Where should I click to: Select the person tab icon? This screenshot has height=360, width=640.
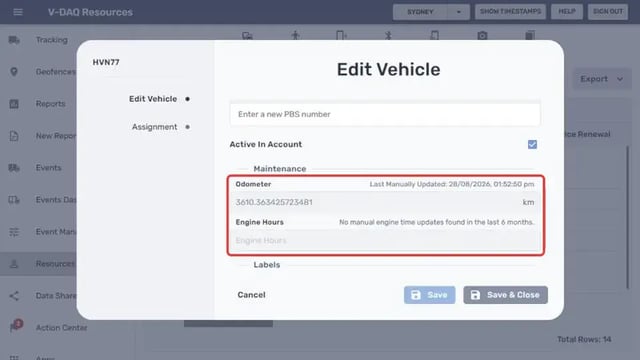[296, 36]
